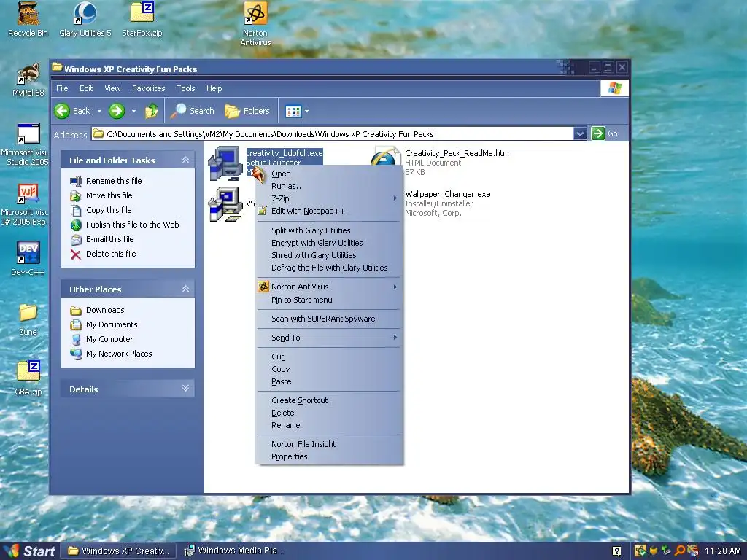
Task: Open the File menu
Action: pyautogui.click(x=62, y=88)
